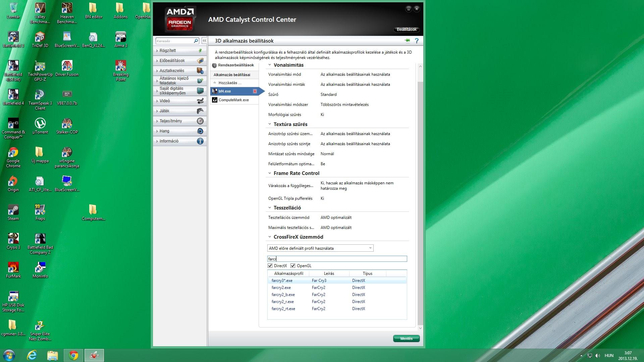Remove bf4.exe profile with red X
644x362 pixels.
tap(255, 91)
